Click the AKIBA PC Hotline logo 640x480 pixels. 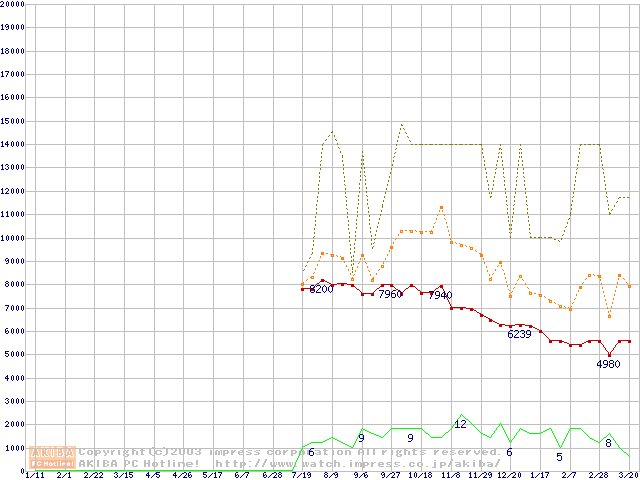tap(53, 458)
